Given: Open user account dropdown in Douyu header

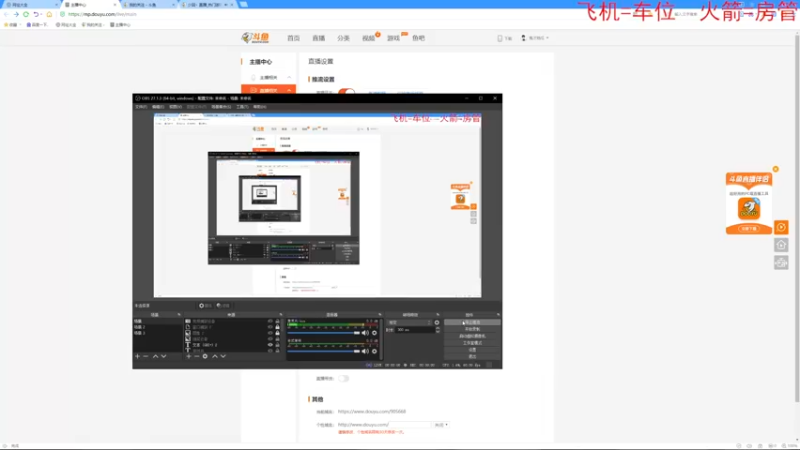Looking at the screenshot, I should [535, 38].
